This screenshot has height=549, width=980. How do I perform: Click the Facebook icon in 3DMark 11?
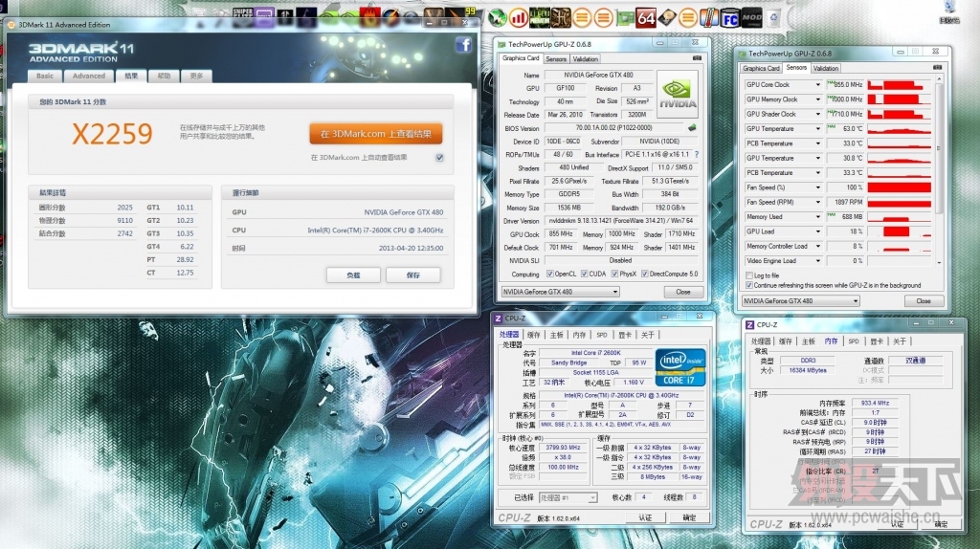click(x=463, y=44)
